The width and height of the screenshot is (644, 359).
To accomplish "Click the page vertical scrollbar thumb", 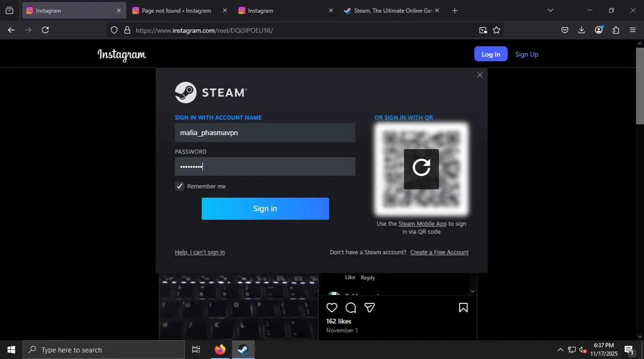I will (x=640, y=86).
